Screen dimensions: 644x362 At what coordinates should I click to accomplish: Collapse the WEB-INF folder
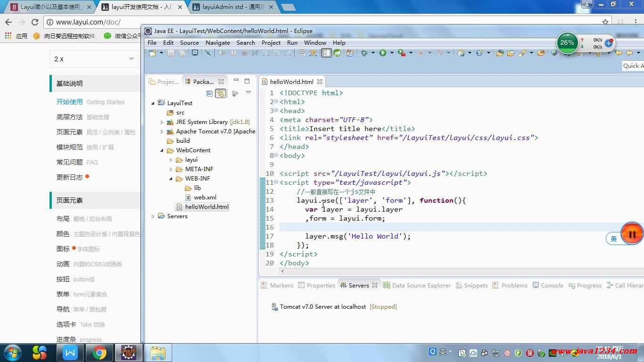171,179
